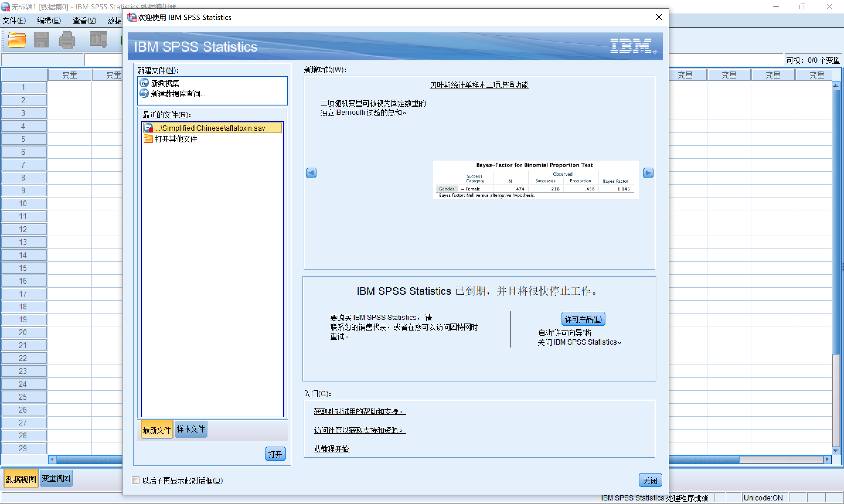Click the 许可产品(L) button
This screenshot has width=844, height=504.
[583, 319]
